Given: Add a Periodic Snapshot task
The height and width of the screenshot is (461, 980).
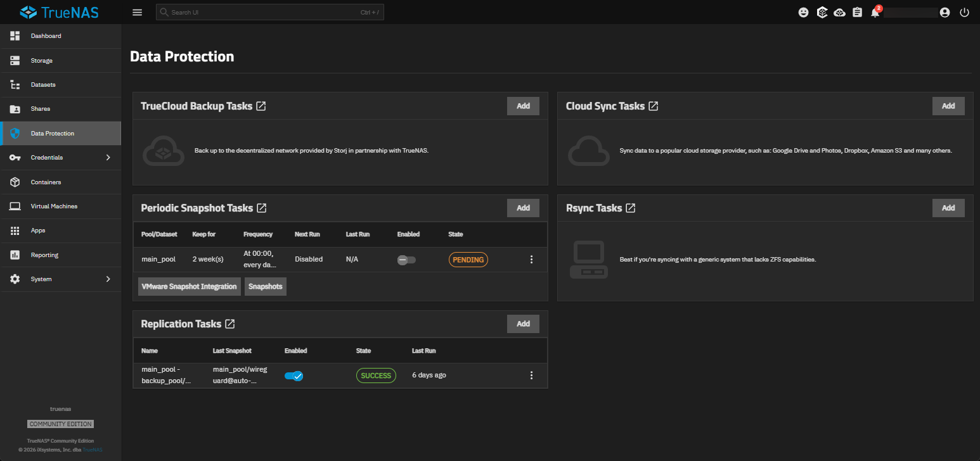Looking at the screenshot, I should (523, 208).
